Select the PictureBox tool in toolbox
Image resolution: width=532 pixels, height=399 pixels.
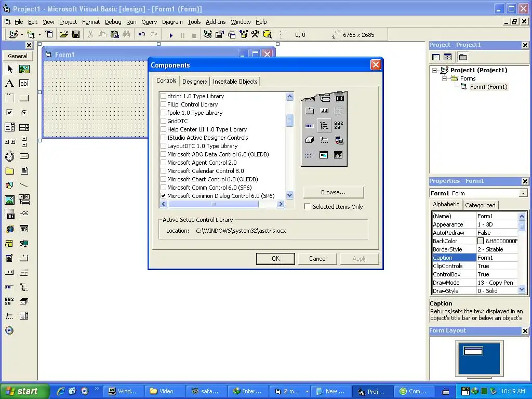pos(24,69)
